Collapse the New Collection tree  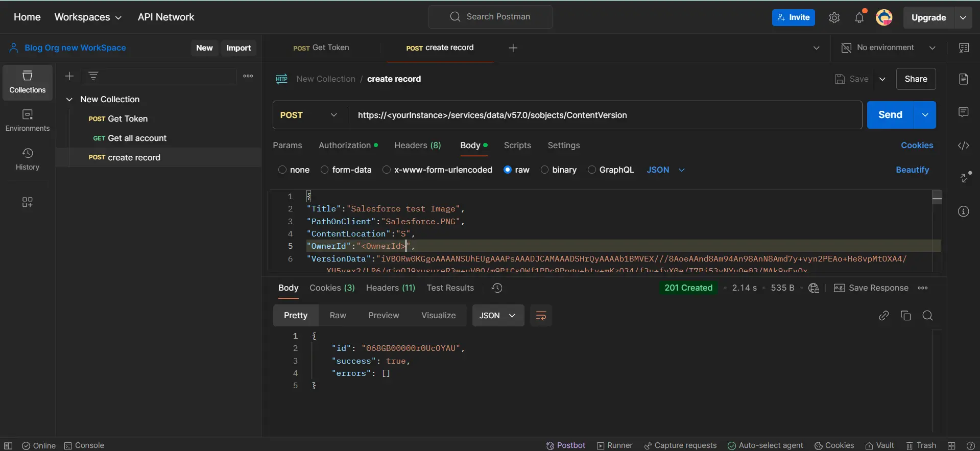pos(69,100)
